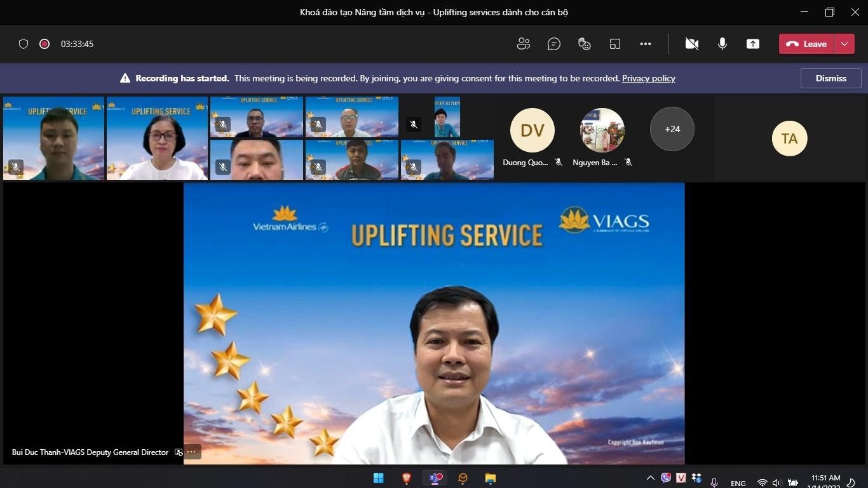
Task: Click the red recording indicator
Action: pyautogui.click(x=44, y=44)
